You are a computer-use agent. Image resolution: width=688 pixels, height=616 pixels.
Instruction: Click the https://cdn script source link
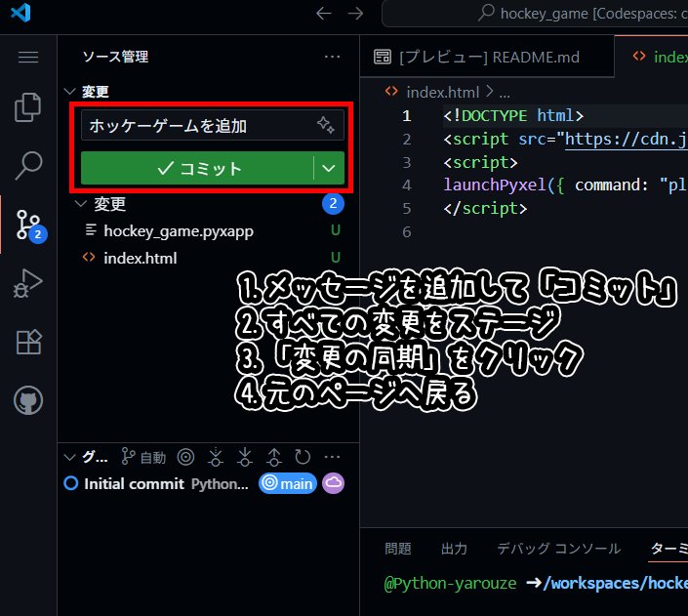tap(627, 140)
